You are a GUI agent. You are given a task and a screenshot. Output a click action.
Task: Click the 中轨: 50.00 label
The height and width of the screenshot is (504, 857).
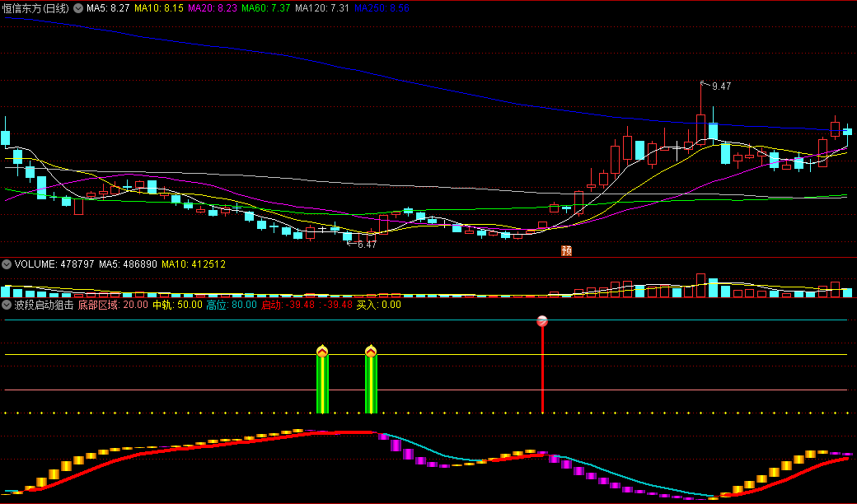[177, 305]
